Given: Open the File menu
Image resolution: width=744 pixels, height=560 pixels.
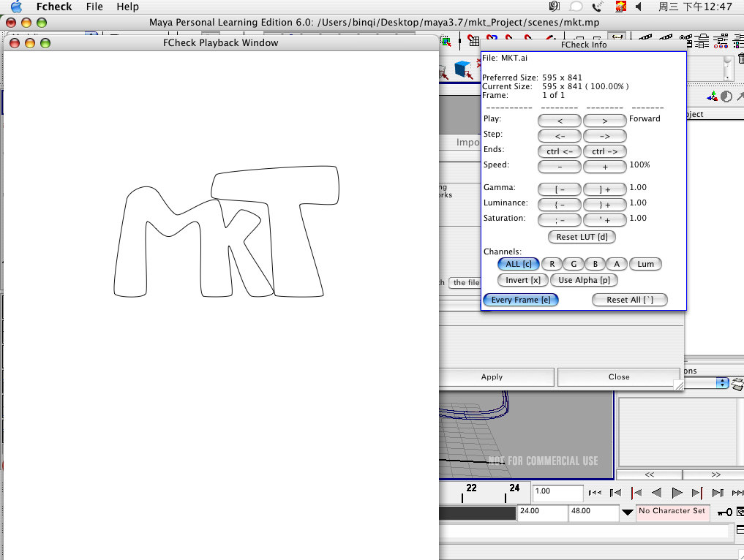Looking at the screenshot, I should tap(94, 7).
